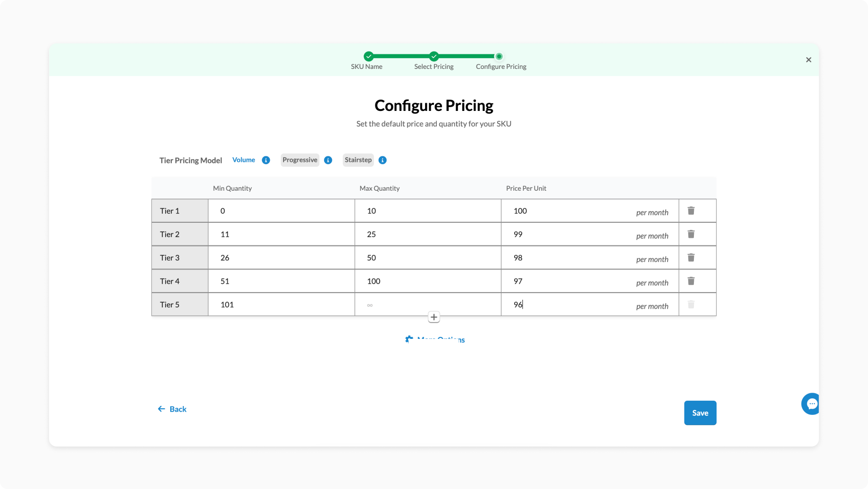Remove Tier 3 with the trash icon

pyautogui.click(x=691, y=258)
